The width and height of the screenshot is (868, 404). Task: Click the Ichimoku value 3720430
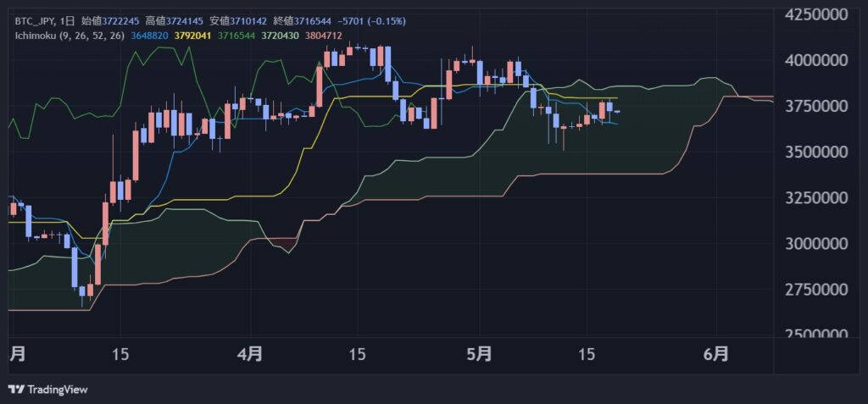tap(280, 36)
